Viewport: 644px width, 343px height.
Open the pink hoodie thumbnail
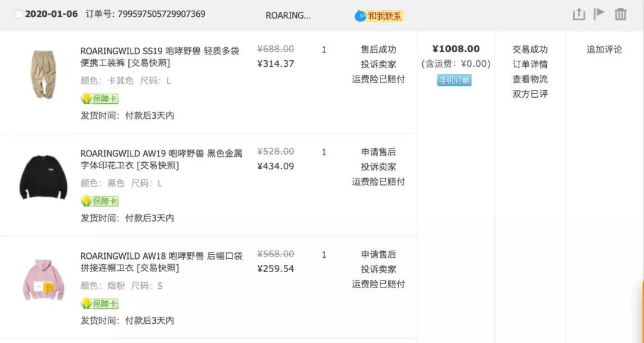43,279
